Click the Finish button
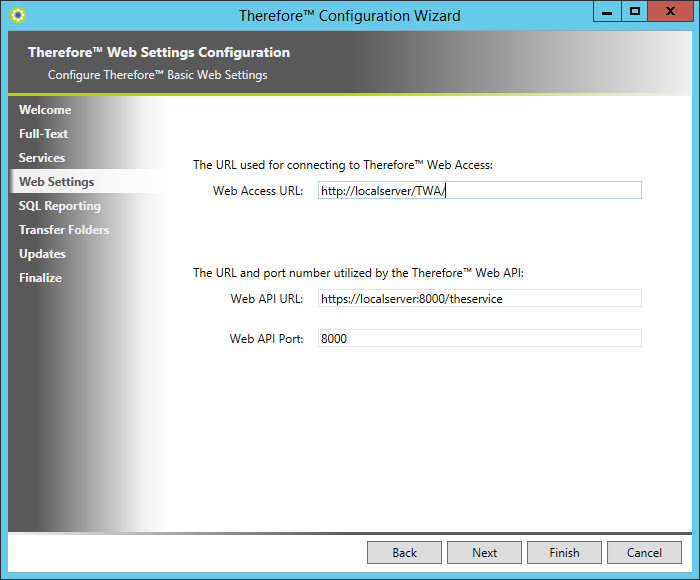 pos(564,552)
